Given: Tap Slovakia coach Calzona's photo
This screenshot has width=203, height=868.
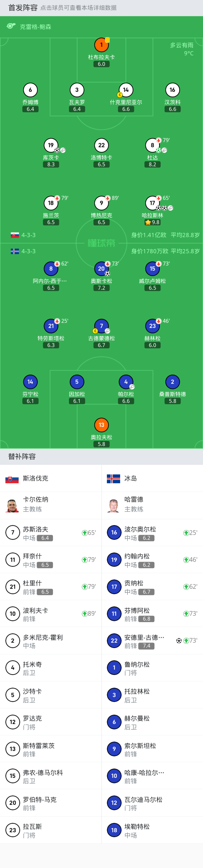Looking at the screenshot, I should point(12,505).
